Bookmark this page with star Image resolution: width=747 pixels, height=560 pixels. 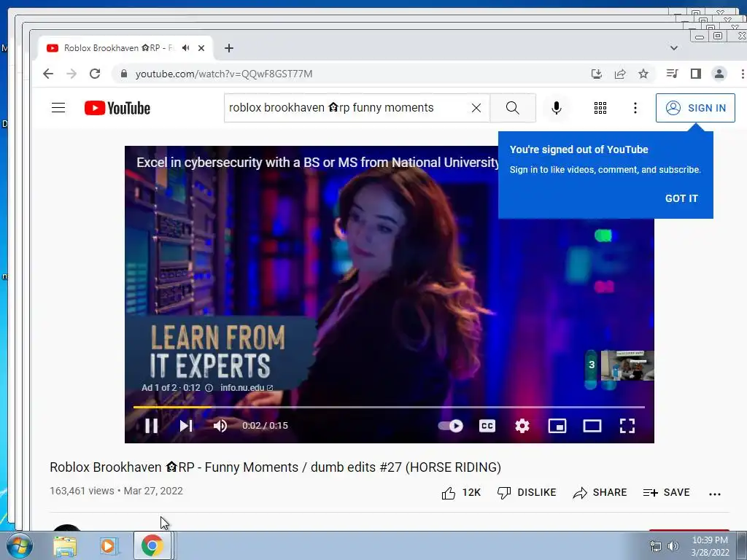(x=643, y=74)
